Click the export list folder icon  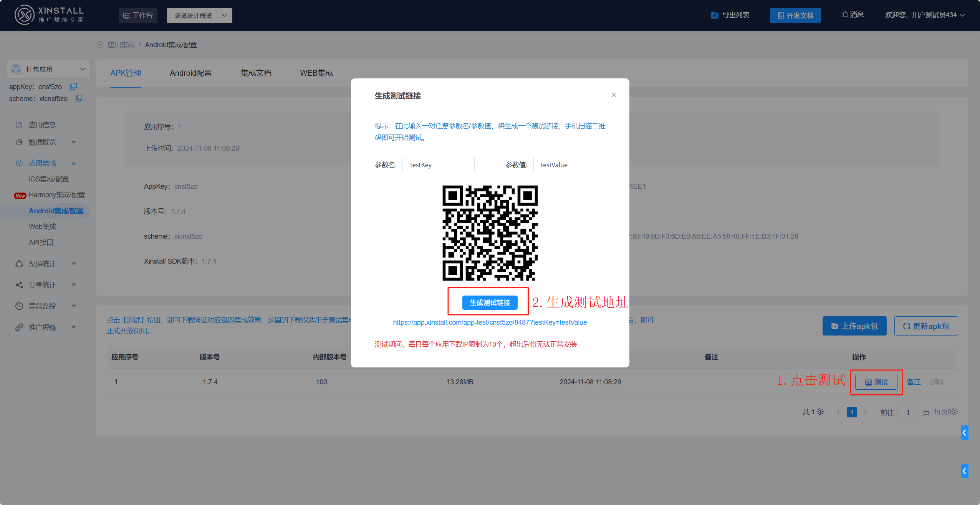coord(714,15)
